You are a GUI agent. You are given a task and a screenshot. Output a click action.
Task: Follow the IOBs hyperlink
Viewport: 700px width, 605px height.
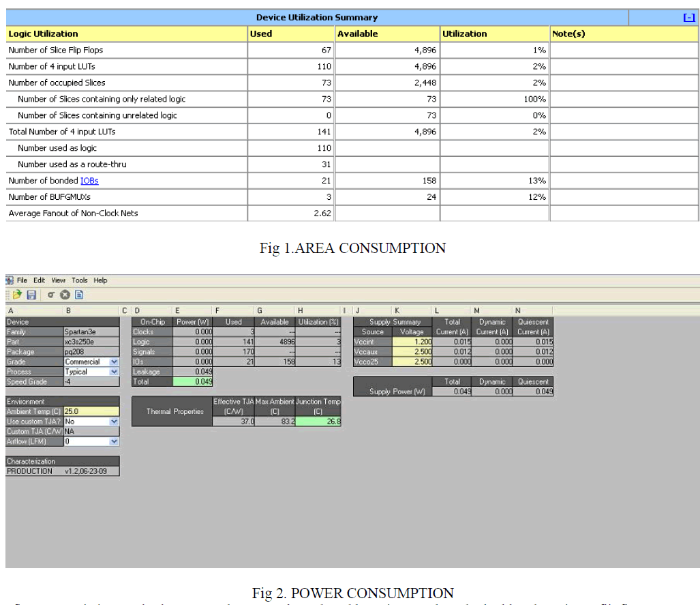tap(89, 181)
